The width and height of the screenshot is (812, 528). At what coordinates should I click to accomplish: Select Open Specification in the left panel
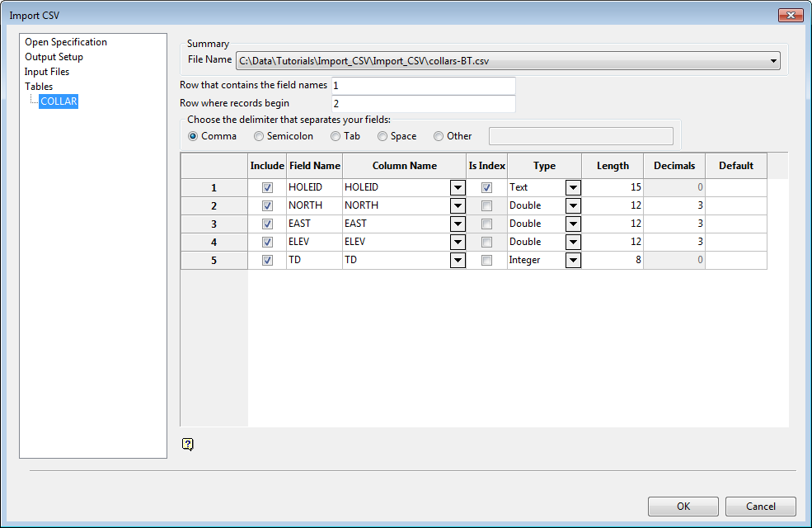(x=66, y=42)
